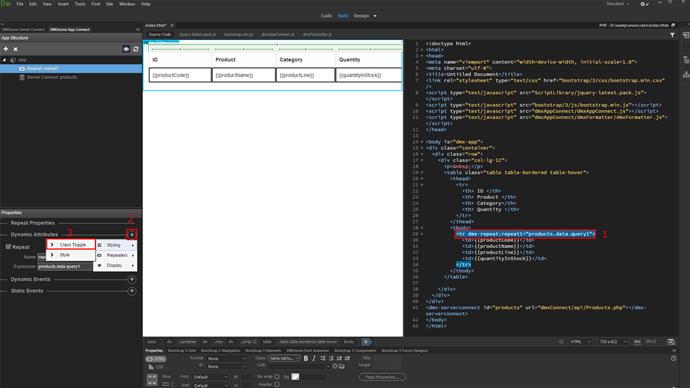Click the delete X icon in App Structure

(x=15, y=49)
